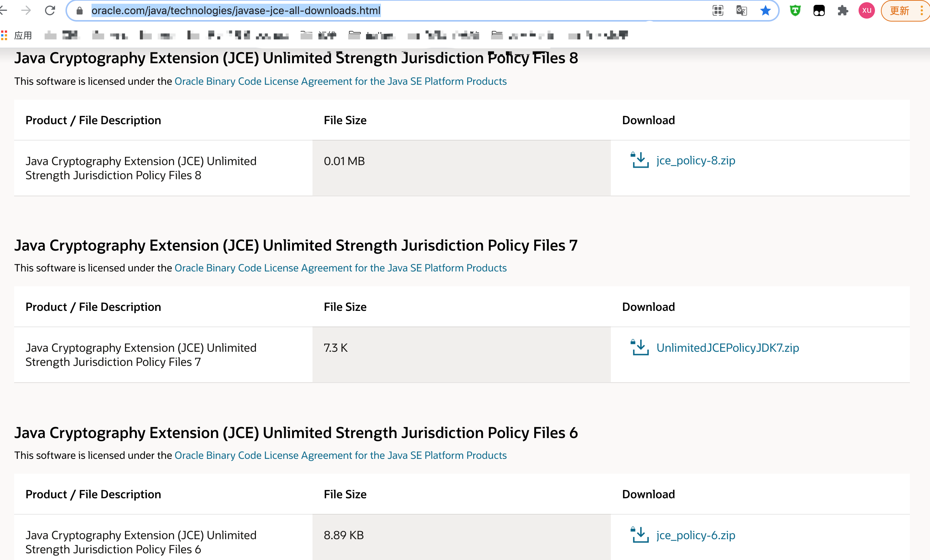This screenshot has height=560, width=930.
Task: Click the blue bookmark star icon
Action: coord(765,10)
